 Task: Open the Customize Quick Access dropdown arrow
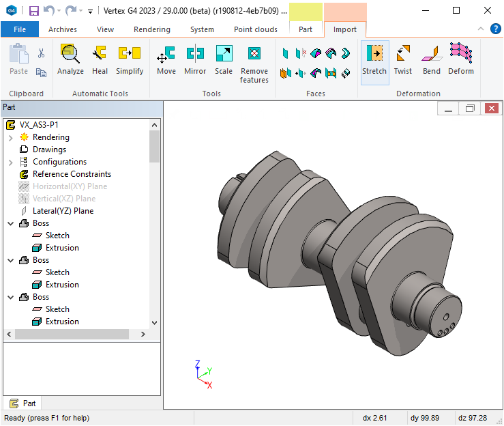click(91, 11)
